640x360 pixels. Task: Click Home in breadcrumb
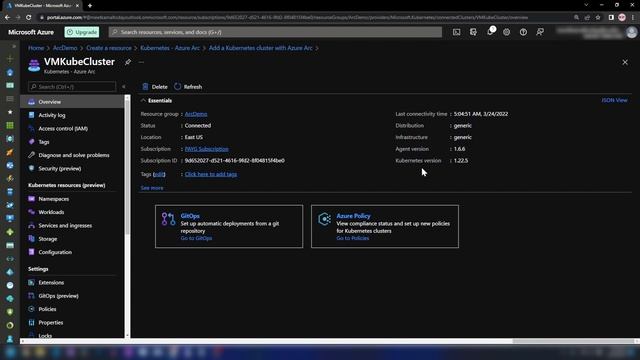36,48
